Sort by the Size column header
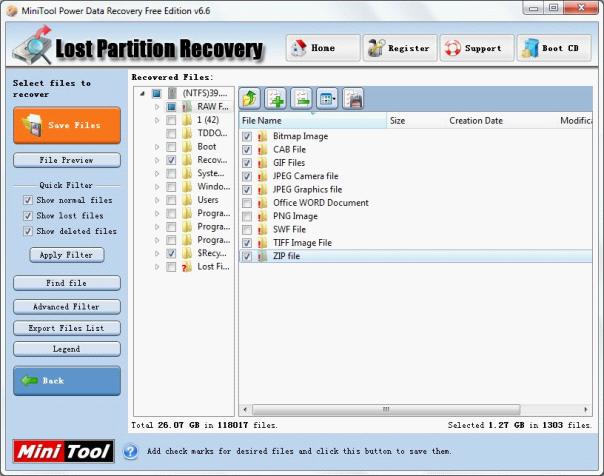This screenshot has width=604, height=476. [416, 121]
